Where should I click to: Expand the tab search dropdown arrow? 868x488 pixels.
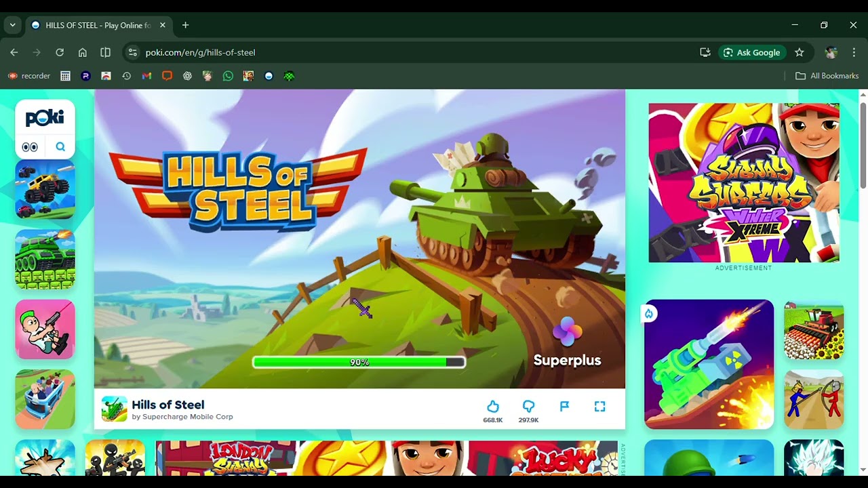12,25
